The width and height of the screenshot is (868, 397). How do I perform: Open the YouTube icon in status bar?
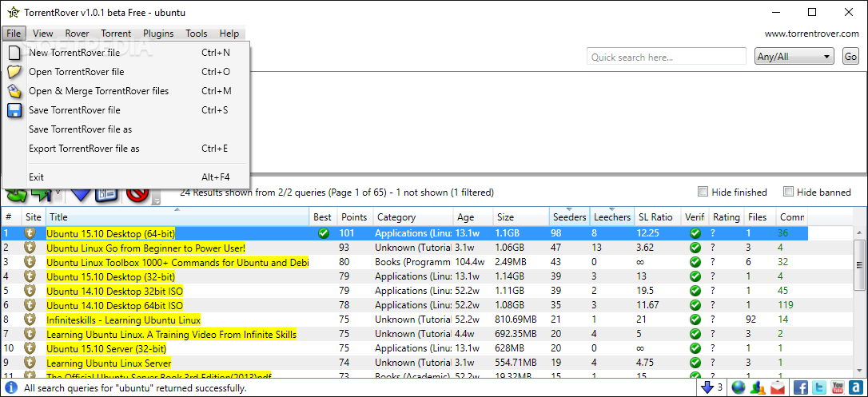point(838,387)
